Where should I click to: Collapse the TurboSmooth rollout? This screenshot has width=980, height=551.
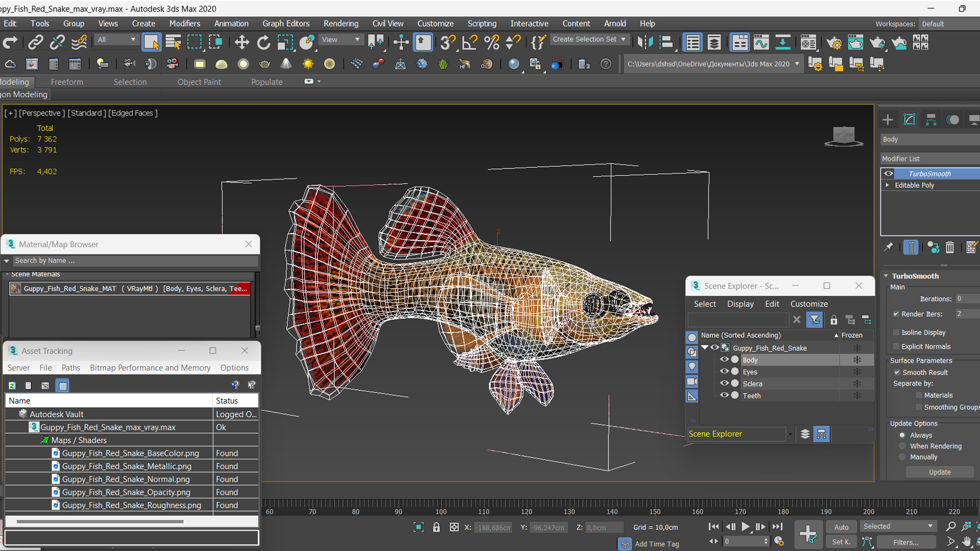887,276
